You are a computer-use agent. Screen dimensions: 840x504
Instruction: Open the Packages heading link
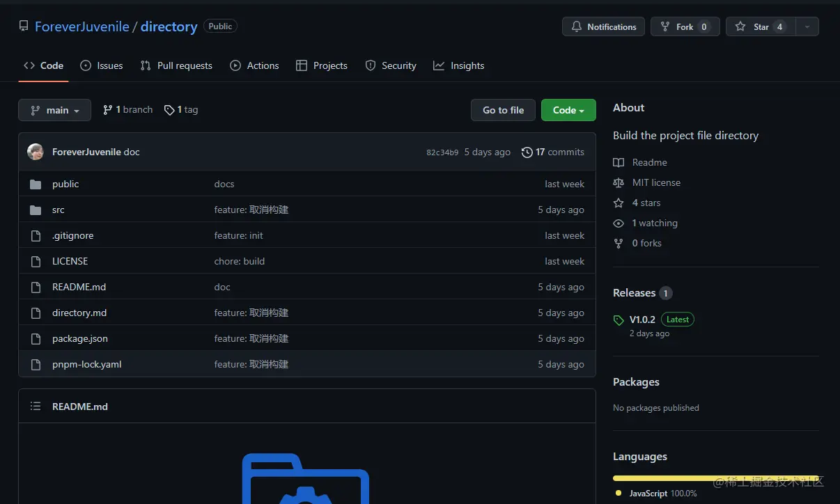point(636,382)
